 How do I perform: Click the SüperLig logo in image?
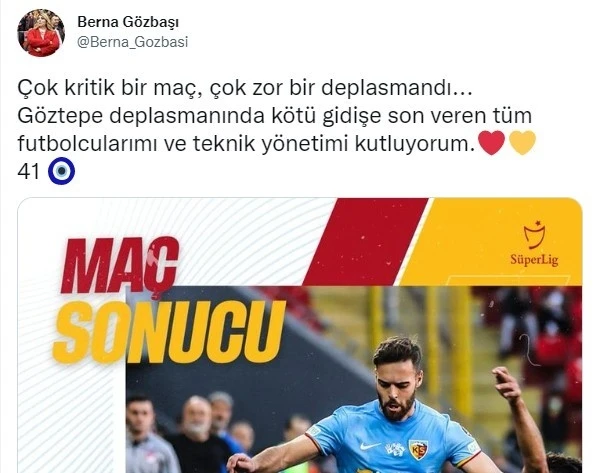(534, 243)
